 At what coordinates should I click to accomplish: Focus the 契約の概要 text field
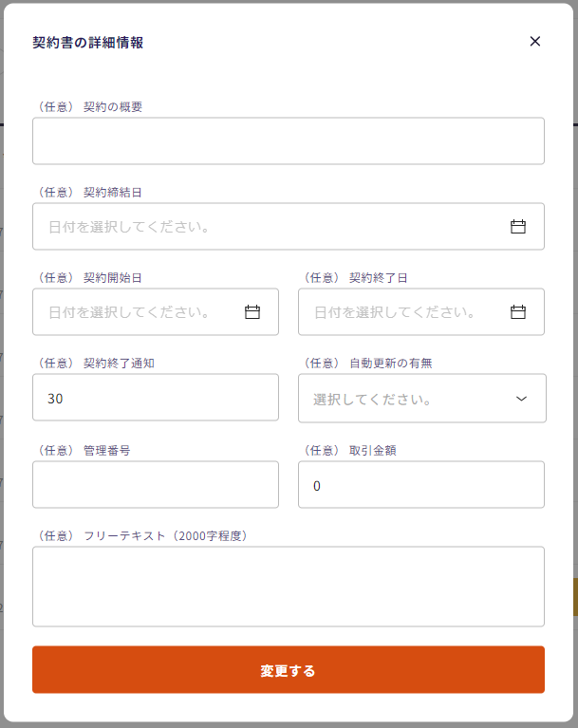click(288, 141)
